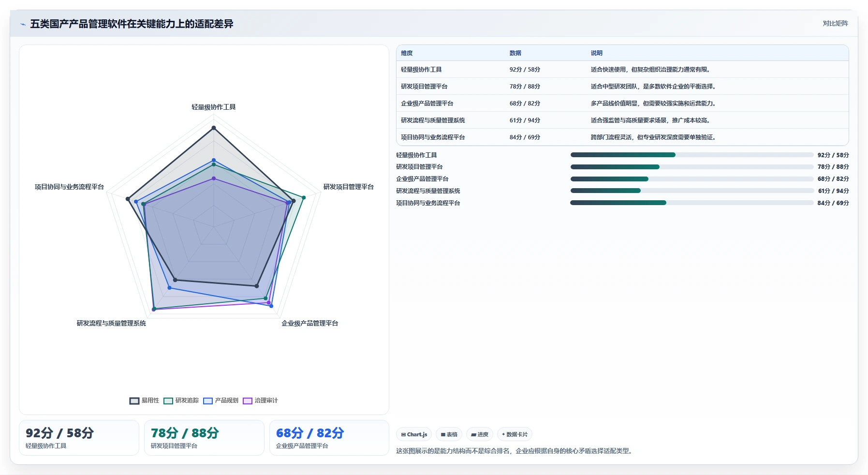Click the 研发流程与质量管理系统 progress bar
868x475 pixels.
pos(692,191)
